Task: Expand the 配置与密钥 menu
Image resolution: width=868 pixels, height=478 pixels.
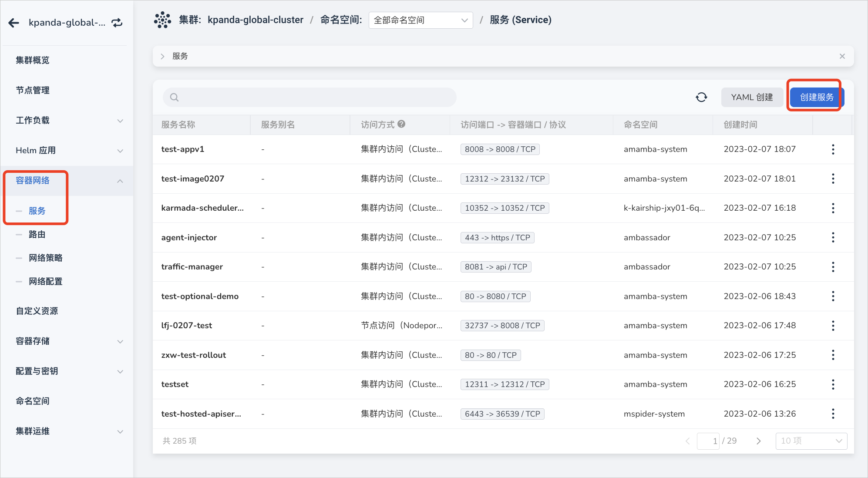Action: pyautogui.click(x=120, y=371)
